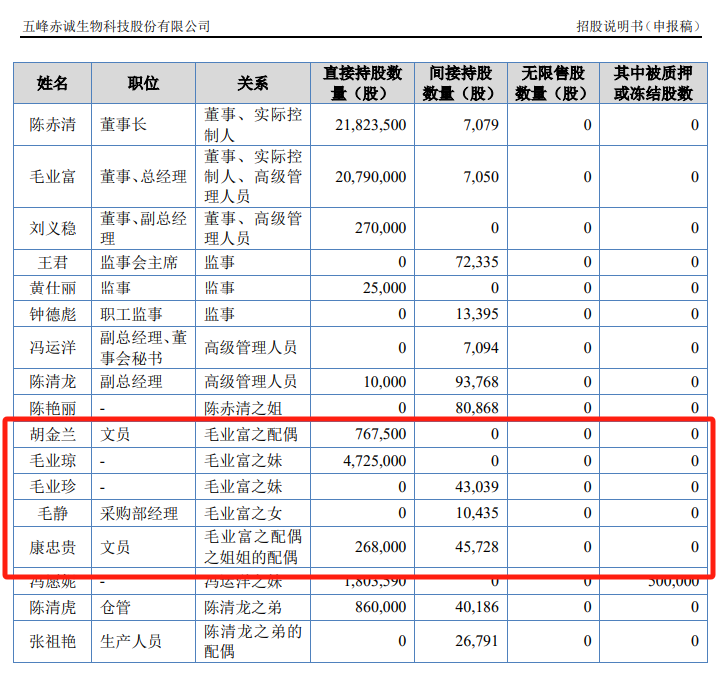Click the name cell 钟德彪
The width and height of the screenshot is (726, 688).
52,315
